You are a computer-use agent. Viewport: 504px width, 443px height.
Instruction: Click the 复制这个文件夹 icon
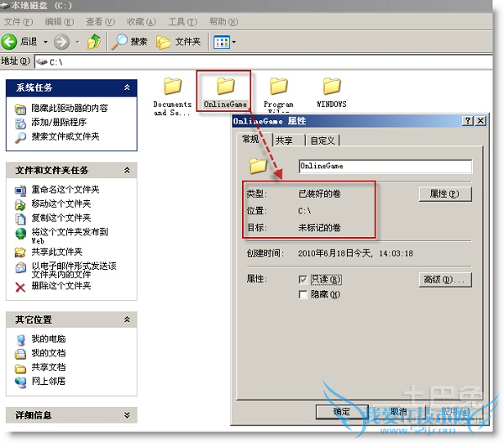pos(20,219)
